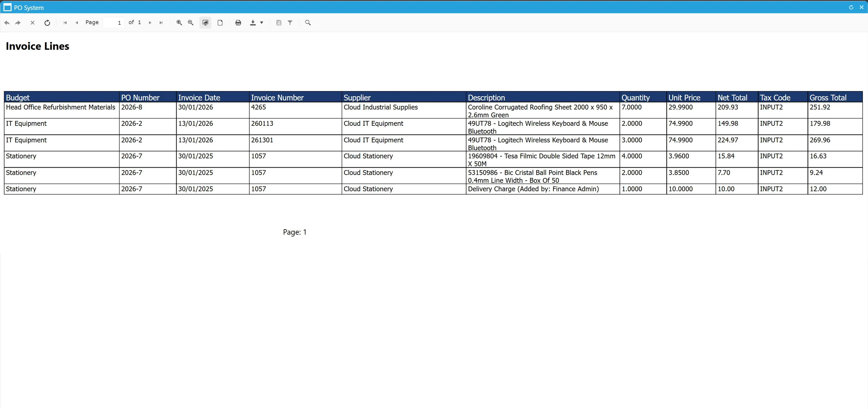Export the report via download icon

253,23
